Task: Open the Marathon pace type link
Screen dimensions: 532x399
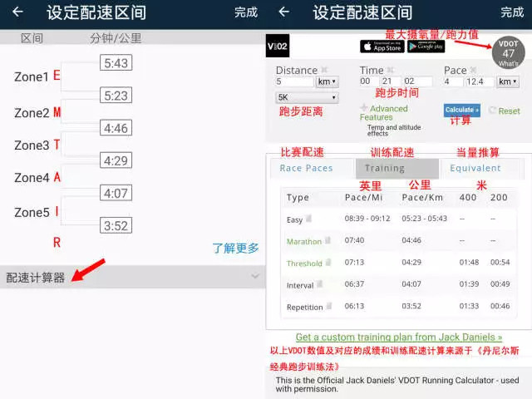Action: (304, 242)
